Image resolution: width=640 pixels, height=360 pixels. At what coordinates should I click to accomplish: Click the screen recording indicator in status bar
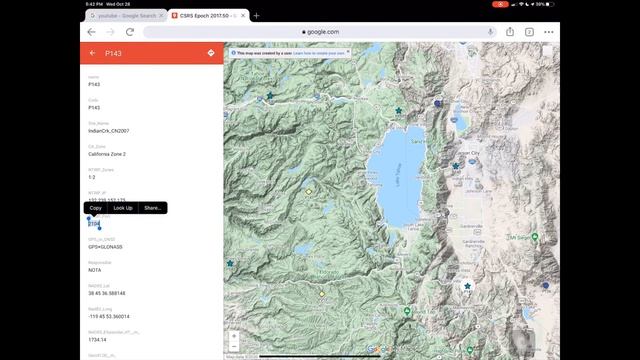pos(500,4)
